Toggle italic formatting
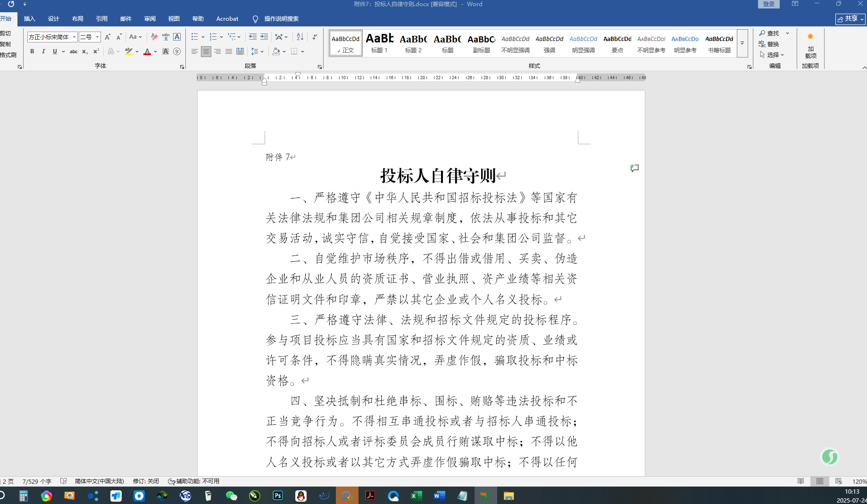Viewport: 867px width, 504px height. pos(43,51)
